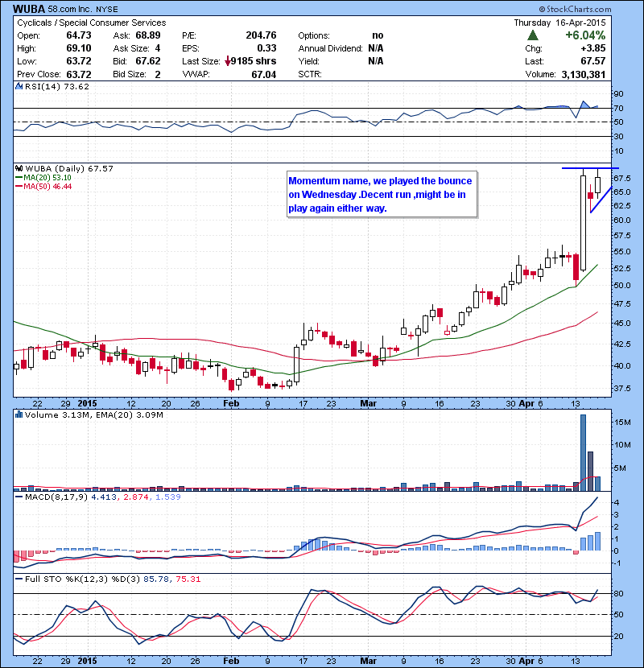644x668 pixels.
Task: Click the date 'Thursday 16-Apr-2015'
Action: click(559, 23)
